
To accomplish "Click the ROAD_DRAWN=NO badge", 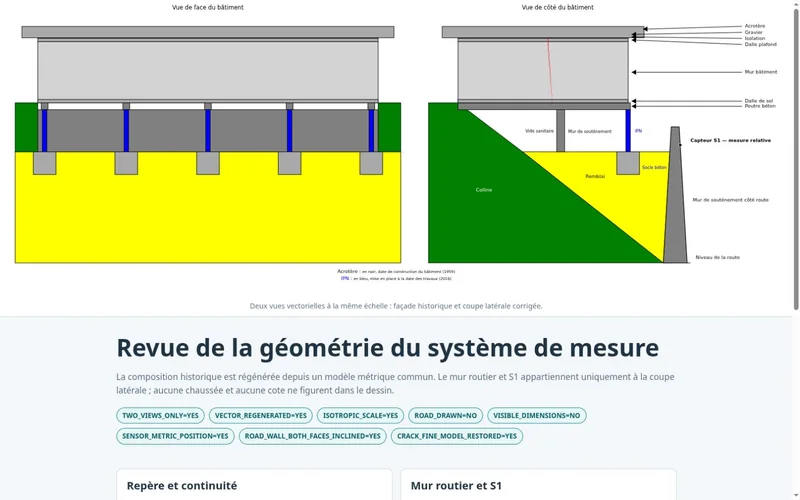I will [445, 415].
